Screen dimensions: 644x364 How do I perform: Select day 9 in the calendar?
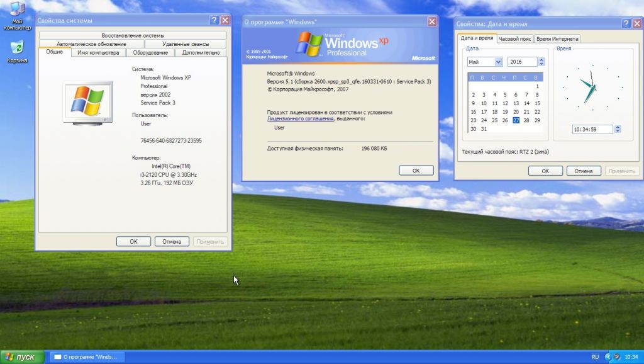pos(473,103)
